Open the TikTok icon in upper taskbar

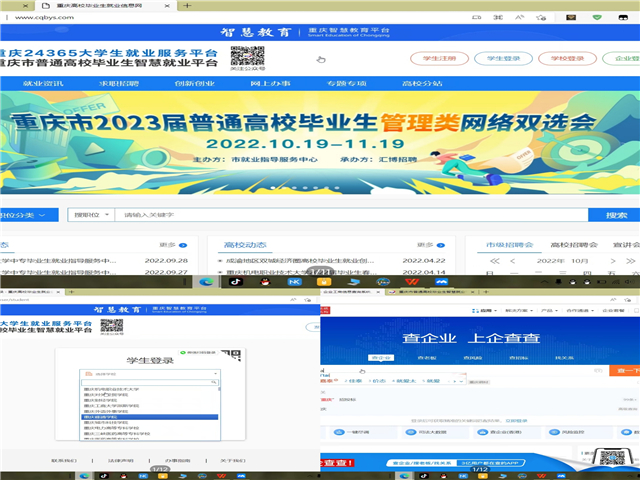point(237,282)
